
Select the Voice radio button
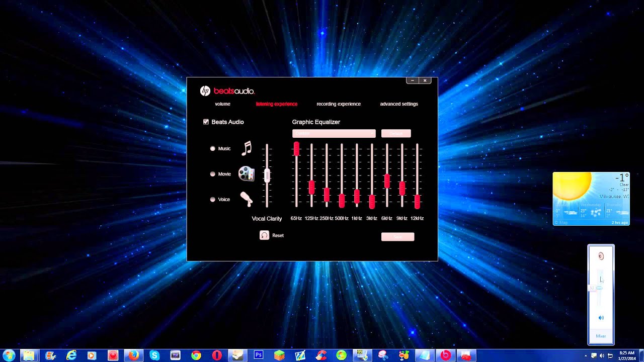(212, 200)
